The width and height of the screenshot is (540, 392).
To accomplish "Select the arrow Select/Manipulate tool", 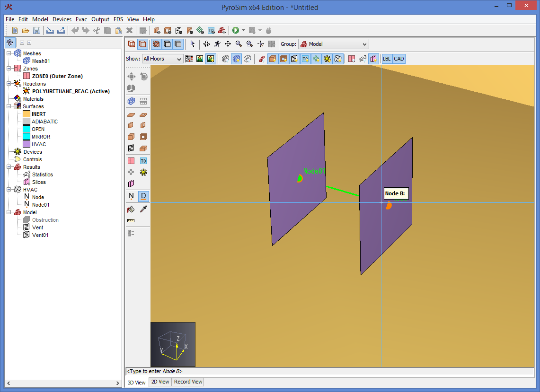I will click(x=192, y=44).
